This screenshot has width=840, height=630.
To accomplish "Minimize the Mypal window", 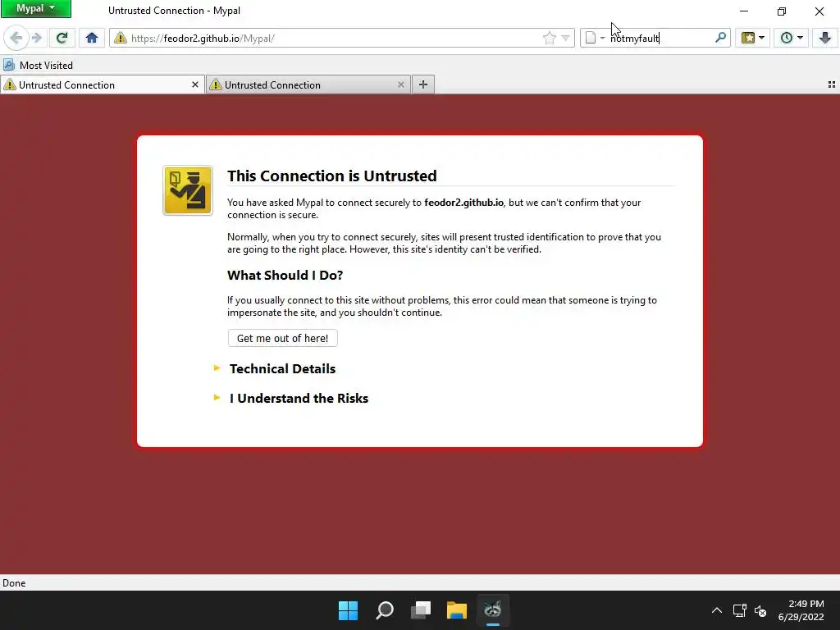I will [x=744, y=11].
